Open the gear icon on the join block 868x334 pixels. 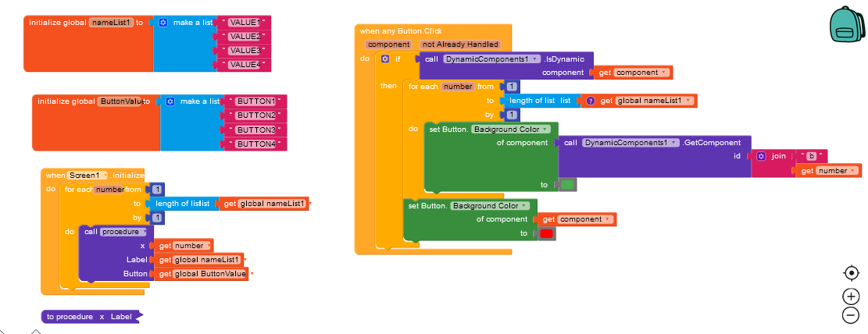tap(761, 156)
